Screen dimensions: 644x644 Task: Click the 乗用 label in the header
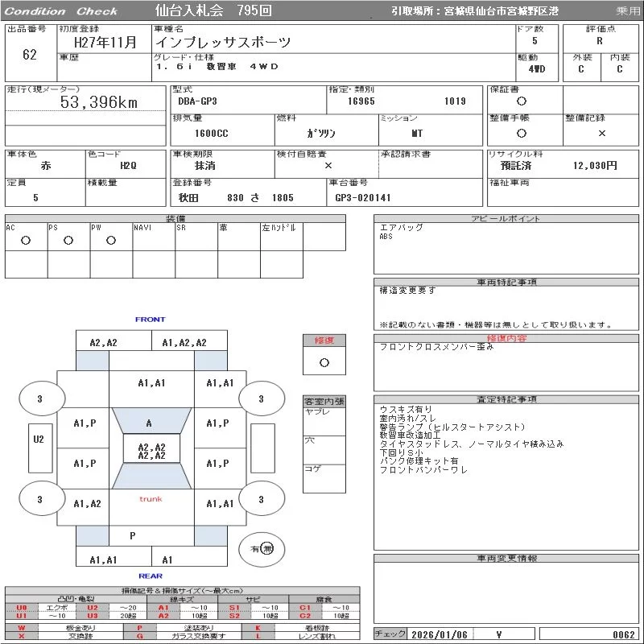628,11
